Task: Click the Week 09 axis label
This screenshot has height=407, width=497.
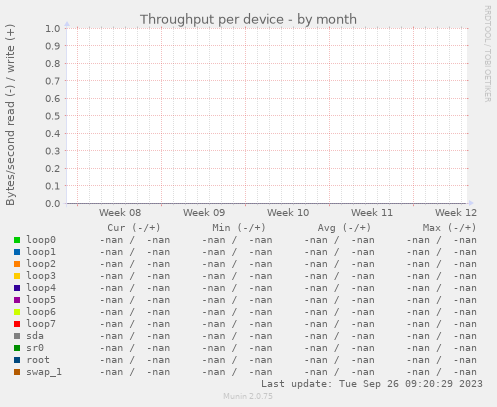Action: [x=204, y=213]
